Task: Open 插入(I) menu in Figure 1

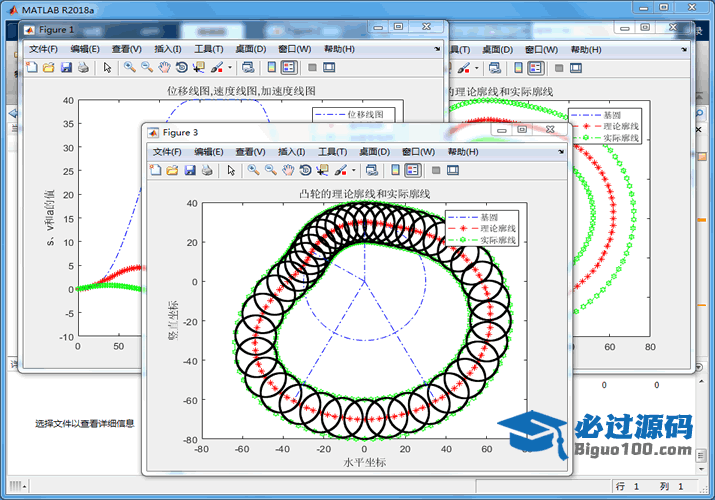Action: tap(168, 49)
